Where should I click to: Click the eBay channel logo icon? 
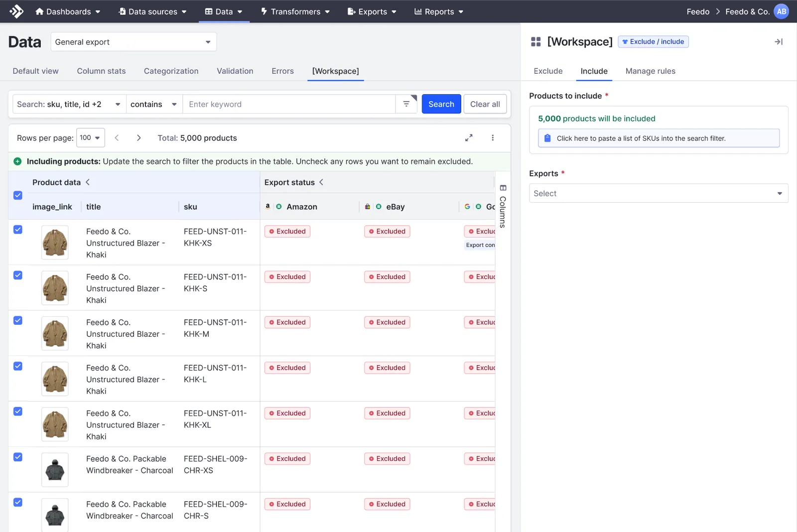(368, 206)
